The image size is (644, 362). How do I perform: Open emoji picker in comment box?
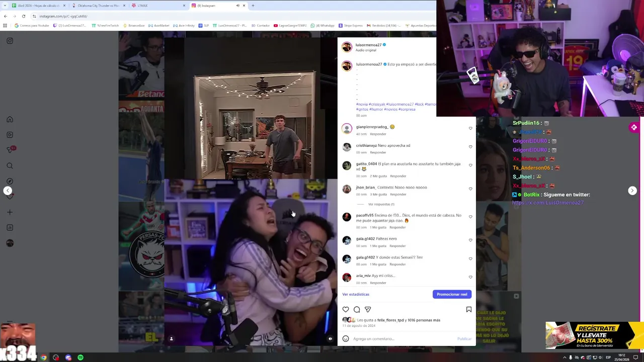(x=346, y=339)
